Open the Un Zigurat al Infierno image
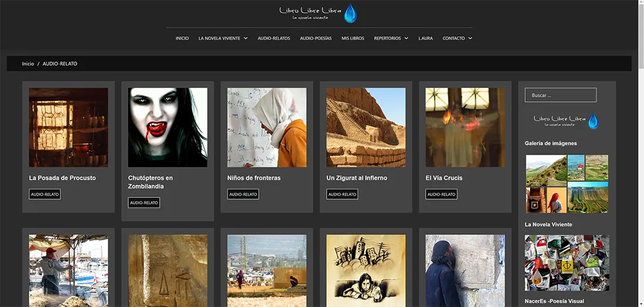 pyautogui.click(x=366, y=127)
